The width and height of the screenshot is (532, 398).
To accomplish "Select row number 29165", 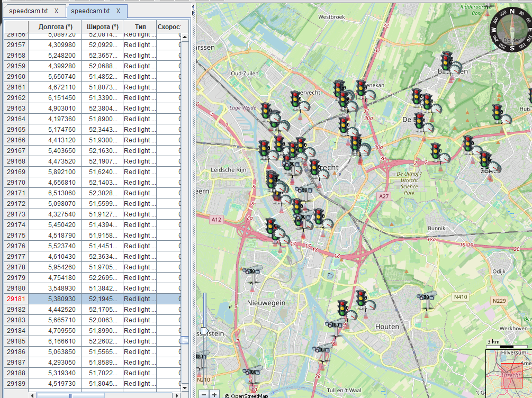I will pos(16,130).
